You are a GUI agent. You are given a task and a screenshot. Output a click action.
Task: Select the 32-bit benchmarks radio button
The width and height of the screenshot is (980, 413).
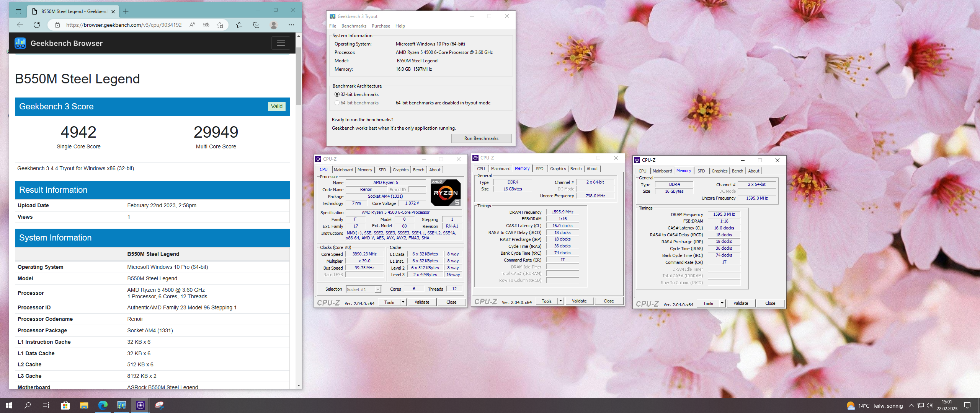337,94
